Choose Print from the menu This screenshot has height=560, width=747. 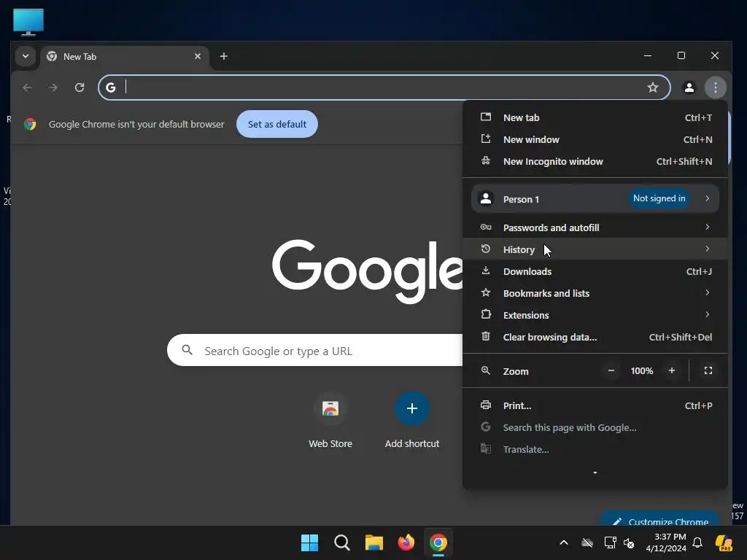pos(595,405)
